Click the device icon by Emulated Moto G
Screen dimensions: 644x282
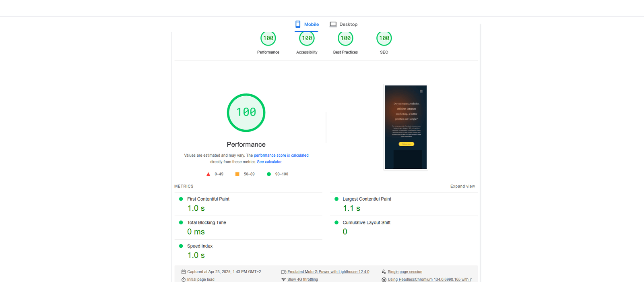click(x=284, y=272)
